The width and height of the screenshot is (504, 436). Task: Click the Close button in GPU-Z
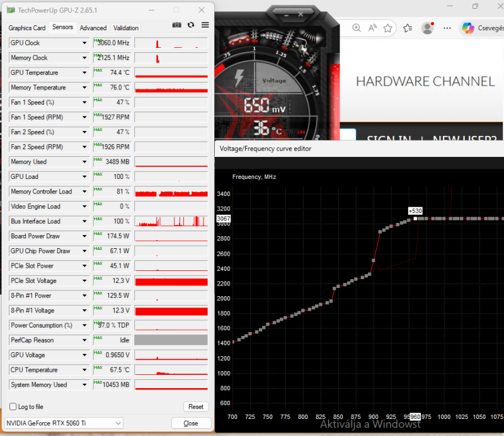191,423
